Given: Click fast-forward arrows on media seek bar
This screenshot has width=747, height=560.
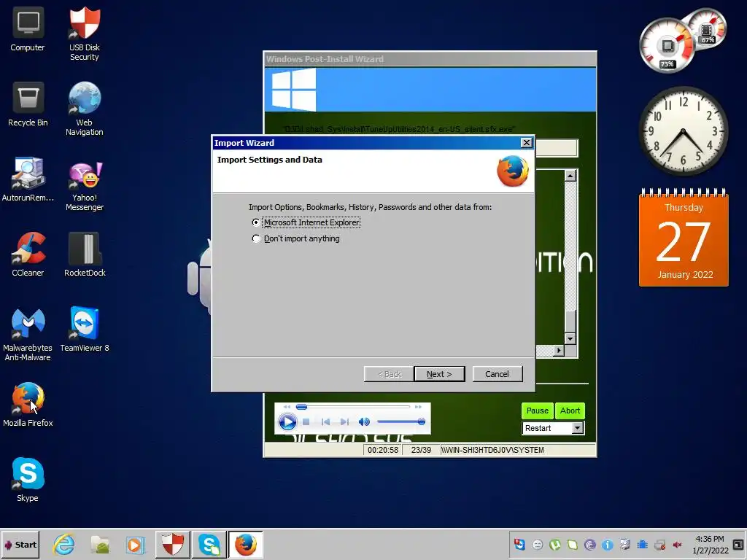Looking at the screenshot, I should click(418, 407).
